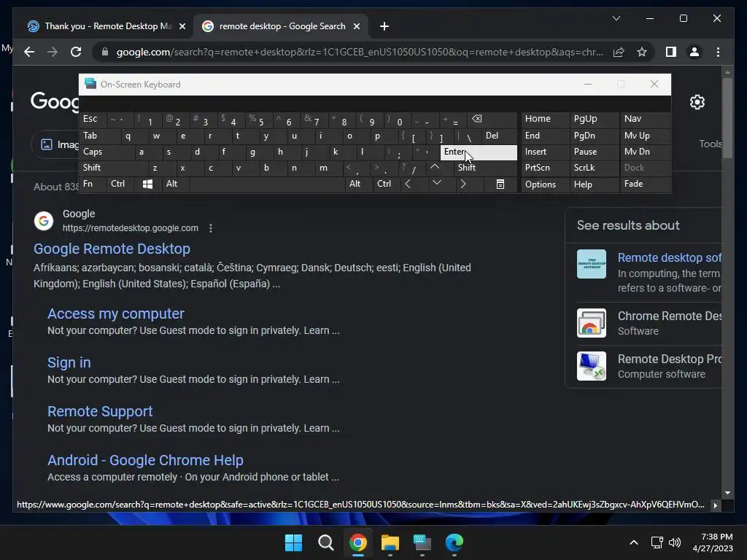Close the Thank you - Remote Desktop tab
747x560 pixels.
tap(182, 26)
